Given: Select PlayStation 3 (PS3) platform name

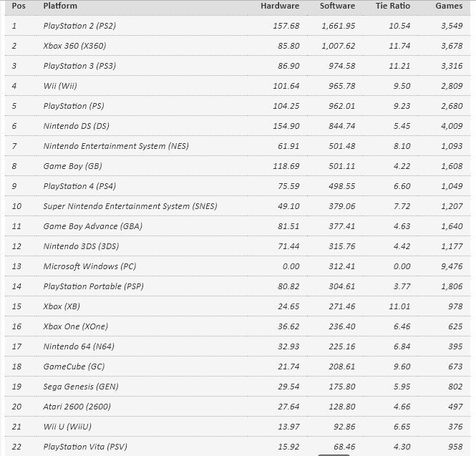Looking at the screenshot, I should click(x=79, y=66).
